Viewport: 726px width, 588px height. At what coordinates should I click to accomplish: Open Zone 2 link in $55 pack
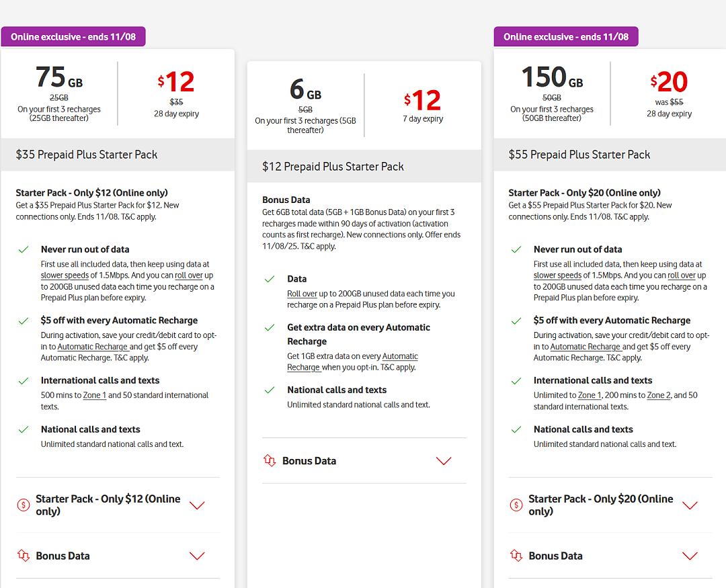(658, 395)
